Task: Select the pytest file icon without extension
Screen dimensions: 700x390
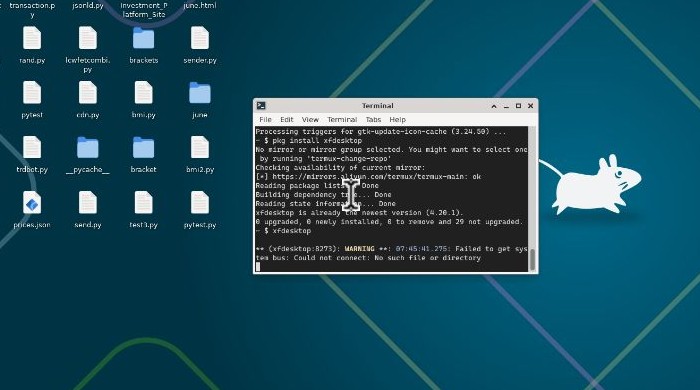Action: point(32,93)
